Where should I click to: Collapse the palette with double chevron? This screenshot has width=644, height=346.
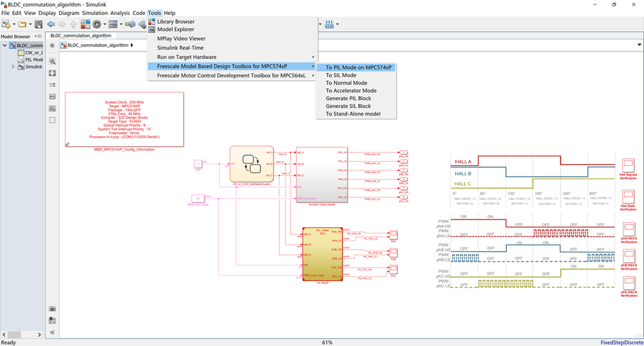click(x=52, y=332)
